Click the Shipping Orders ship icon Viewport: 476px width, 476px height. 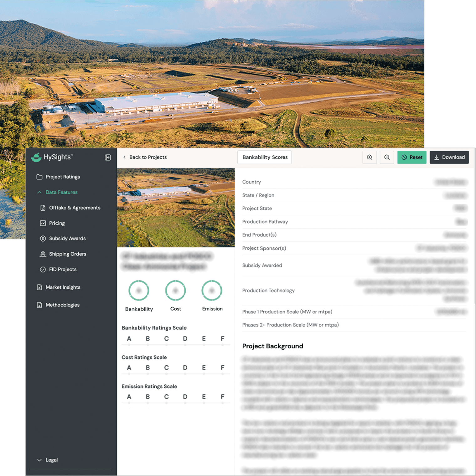pos(43,254)
